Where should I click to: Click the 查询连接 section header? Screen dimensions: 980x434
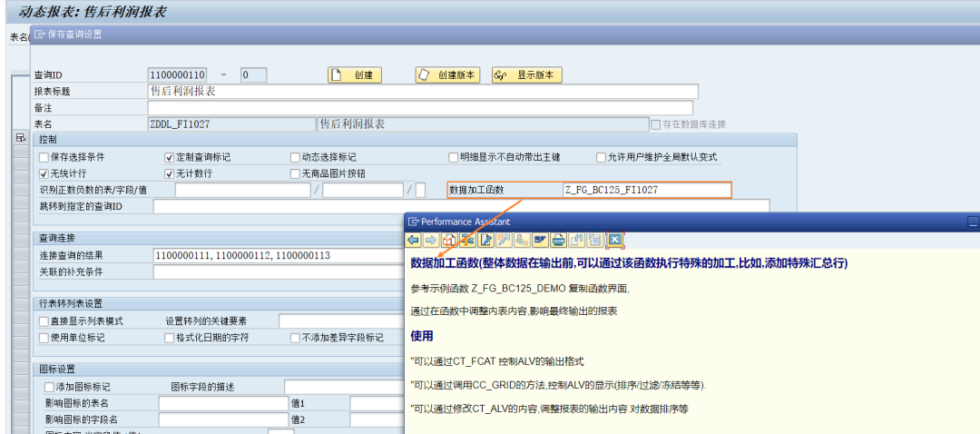pyautogui.click(x=218, y=238)
